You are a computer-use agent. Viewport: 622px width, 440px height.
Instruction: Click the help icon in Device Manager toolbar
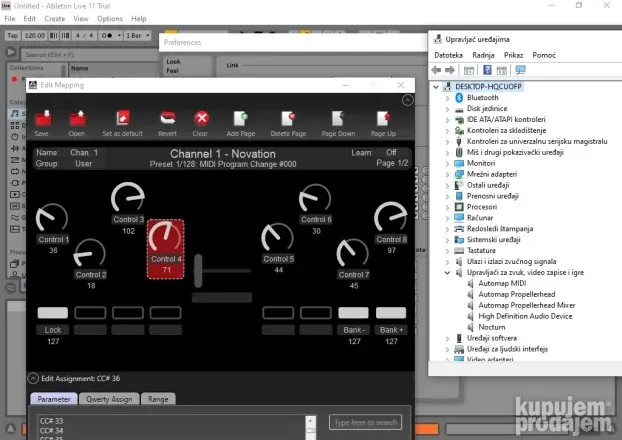tap(487, 70)
